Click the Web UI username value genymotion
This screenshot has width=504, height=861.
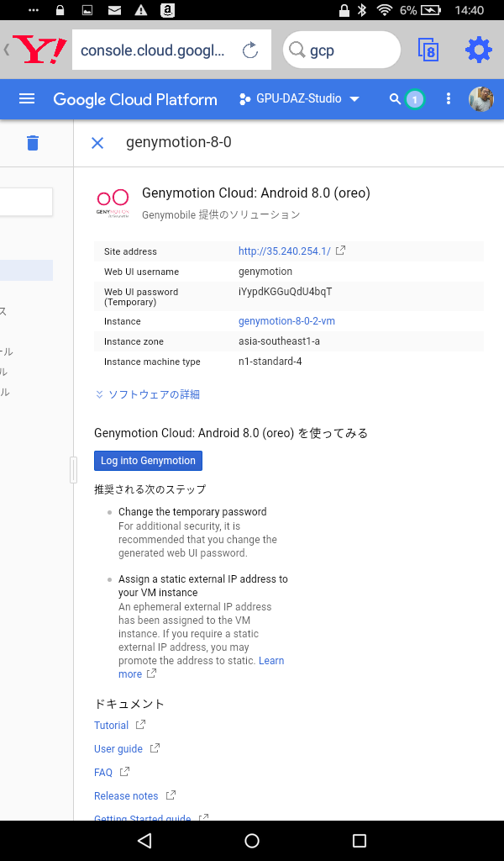pyautogui.click(x=265, y=272)
